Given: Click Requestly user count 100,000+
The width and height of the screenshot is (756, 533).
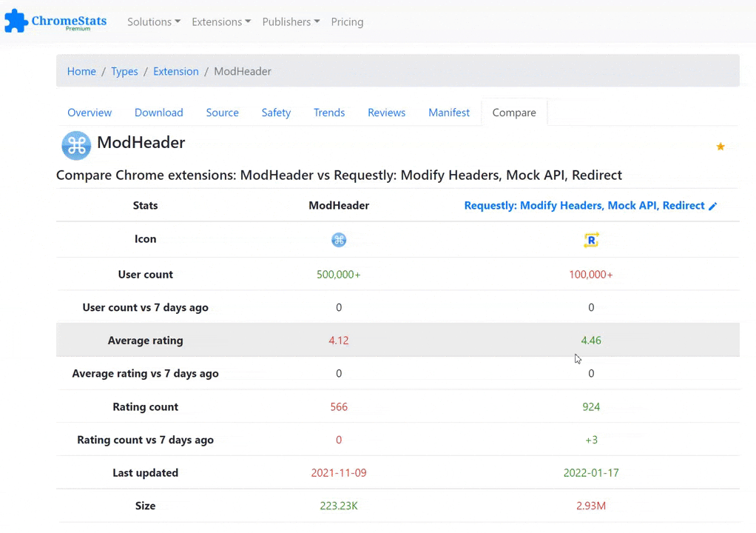Looking at the screenshot, I should [x=591, y=275].
